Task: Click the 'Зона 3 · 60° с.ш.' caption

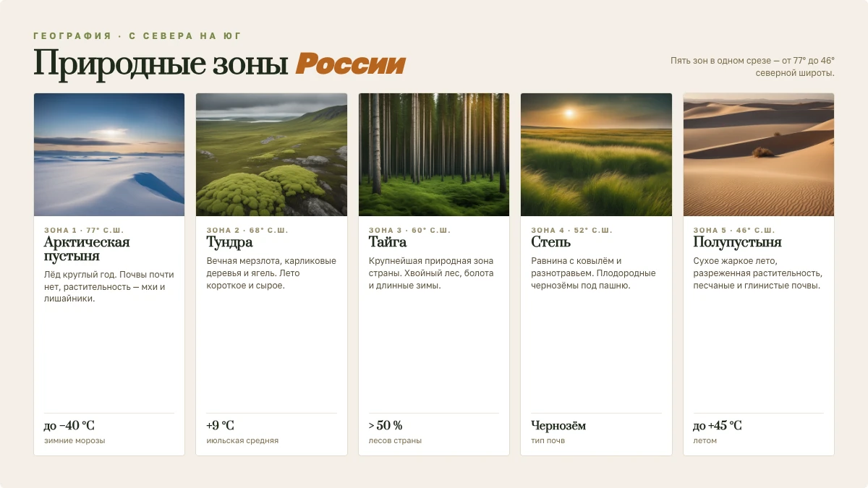Action: (409, 230)
